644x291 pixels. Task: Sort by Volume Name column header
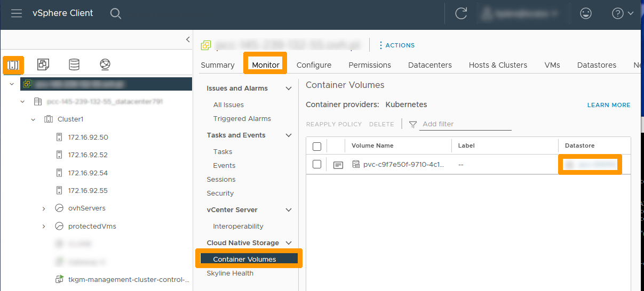pyautogui.click(x=372, y=145)
